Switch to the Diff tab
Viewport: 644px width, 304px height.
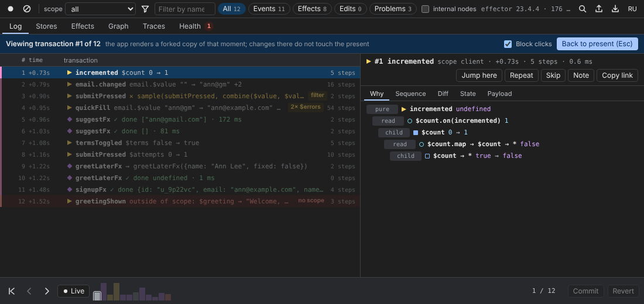point(443,94)
